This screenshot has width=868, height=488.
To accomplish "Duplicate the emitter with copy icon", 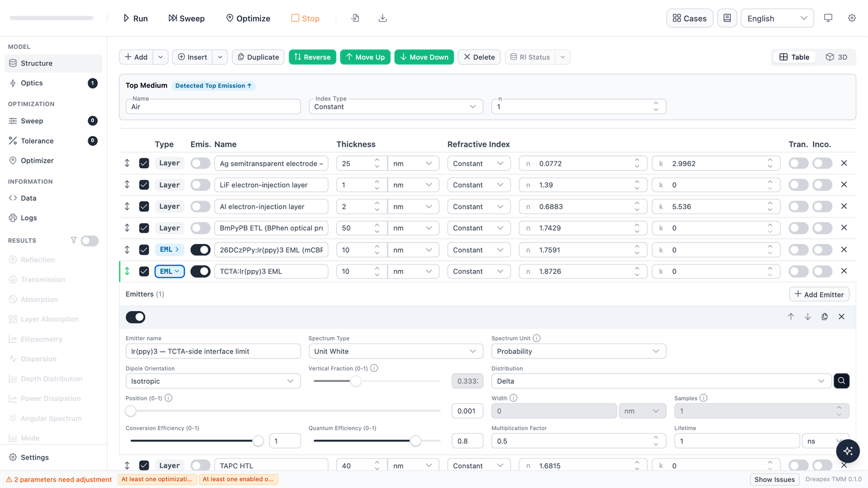I will 824,317.
